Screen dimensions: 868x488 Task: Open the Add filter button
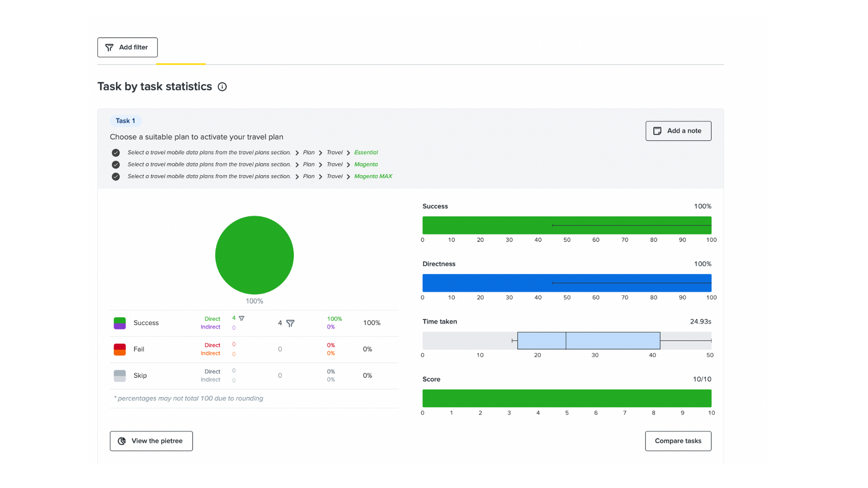click(127, 47)
